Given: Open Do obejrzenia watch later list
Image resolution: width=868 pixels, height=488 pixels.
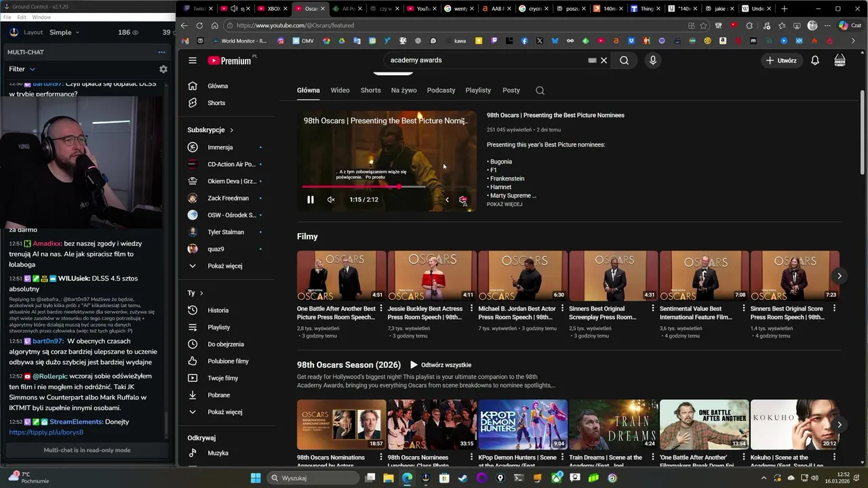Looking at the screenshot, I should (226, 344).
